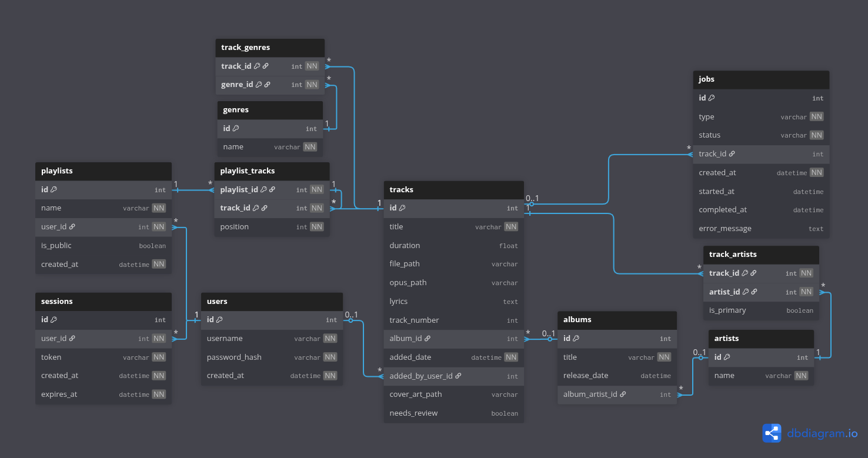The height and width of the screenshot is (458, 868).
Task: Click the NN badge on the position row
Action: tap(317, 227)
